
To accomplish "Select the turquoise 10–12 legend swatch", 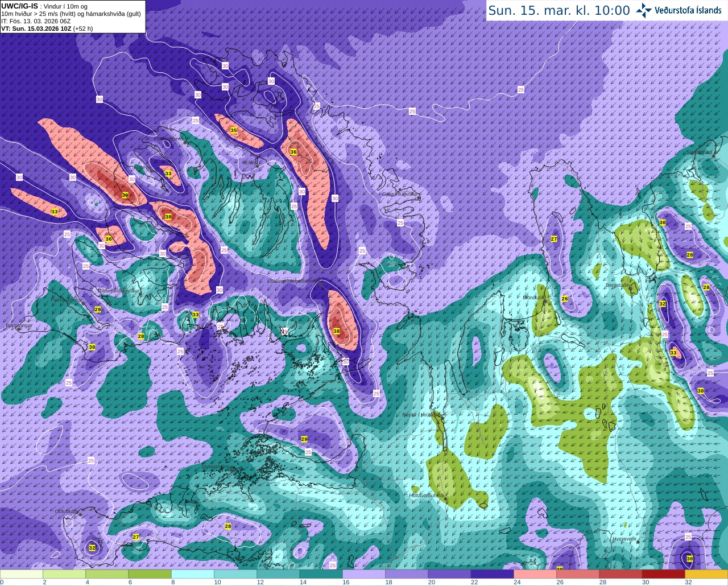I will click(235, 573).
